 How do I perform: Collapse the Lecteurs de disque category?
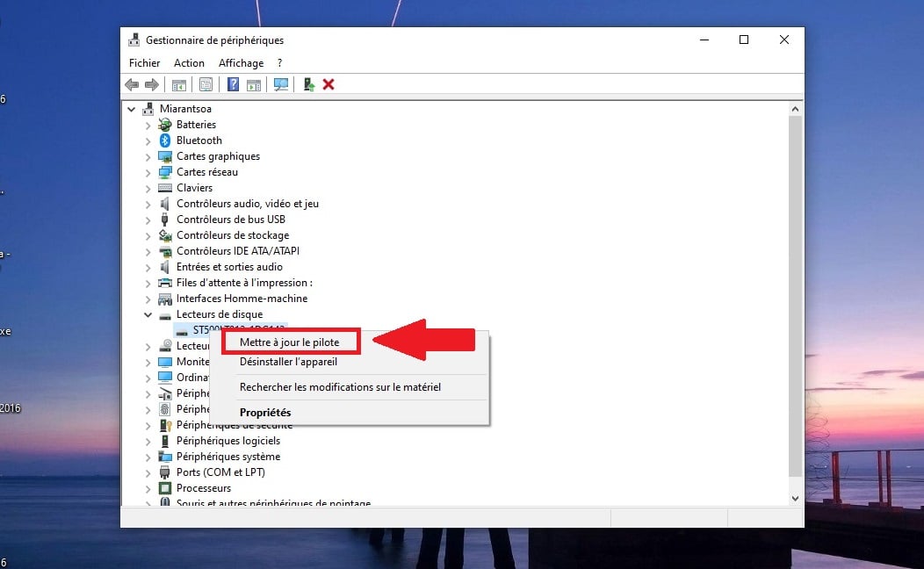[148, 314]
